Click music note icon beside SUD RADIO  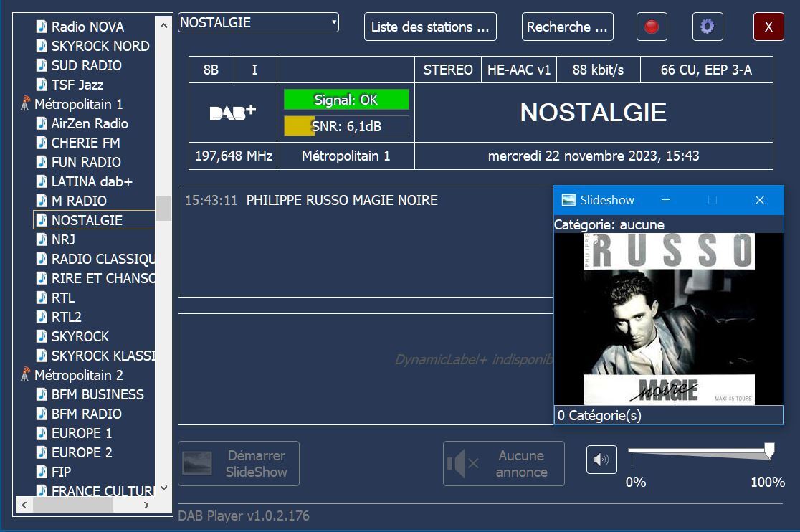(42, 65)
